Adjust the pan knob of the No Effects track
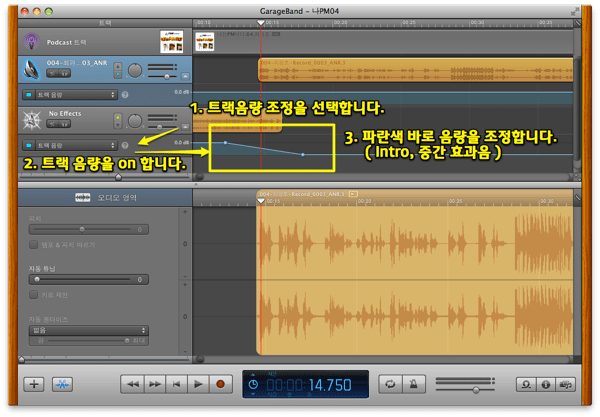This screenshot has width=600, height=417. click(135, 121)
